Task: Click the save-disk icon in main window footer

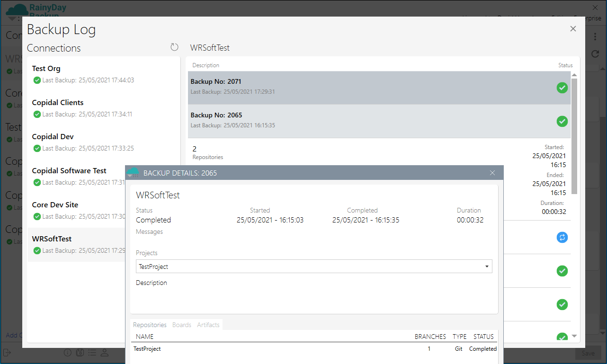Action: pyautogui.click(x=80, y=353)
